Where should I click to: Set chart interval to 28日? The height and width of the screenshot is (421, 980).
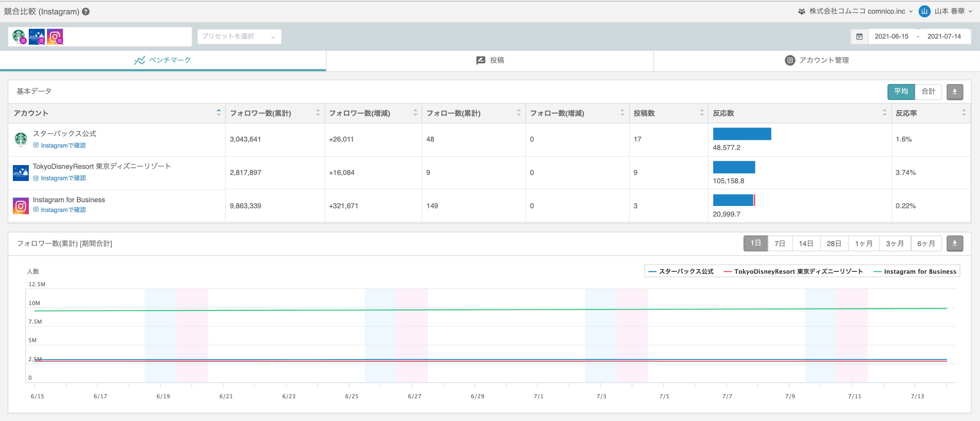pos(834,243)
